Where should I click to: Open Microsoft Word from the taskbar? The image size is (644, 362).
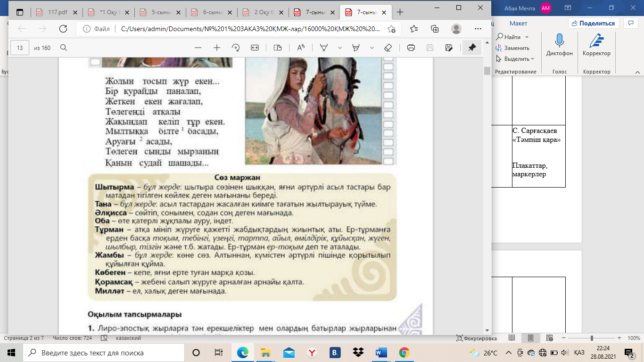[x=381, y=353]
